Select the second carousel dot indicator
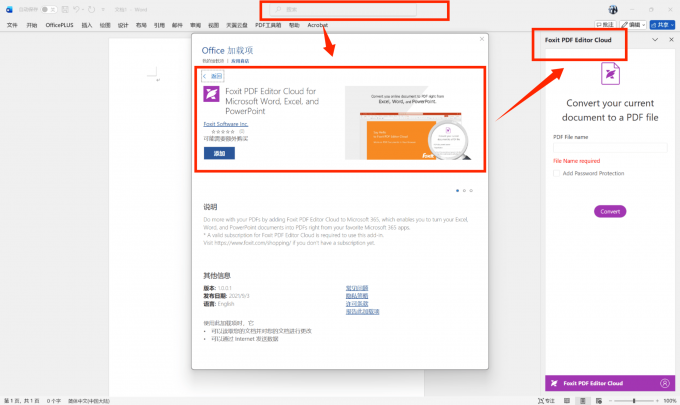This screenshot has height=405, width=680. (464, 190)
